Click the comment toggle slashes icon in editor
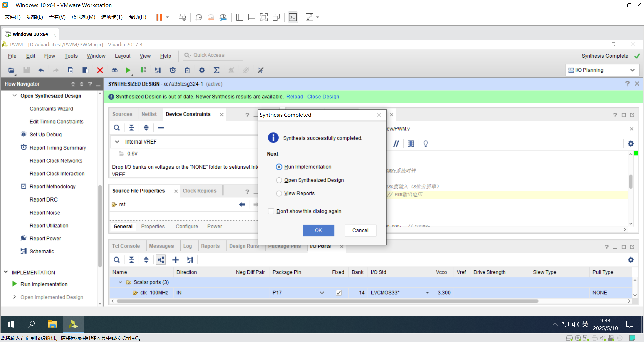The width and height of the screenshot is (644, 342). tap(396, 144)
